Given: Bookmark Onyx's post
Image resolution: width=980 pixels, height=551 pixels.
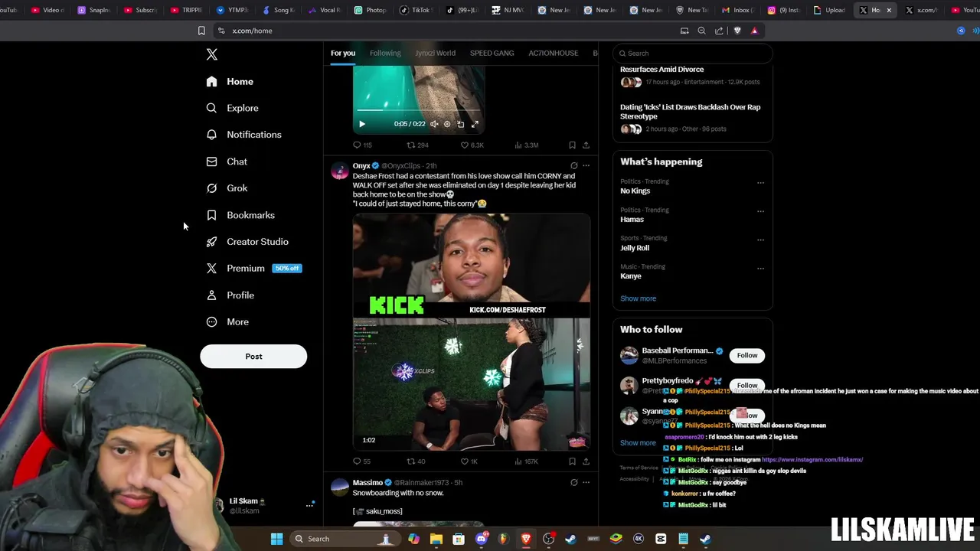Looking at the screenshot, I should point(572,461).
